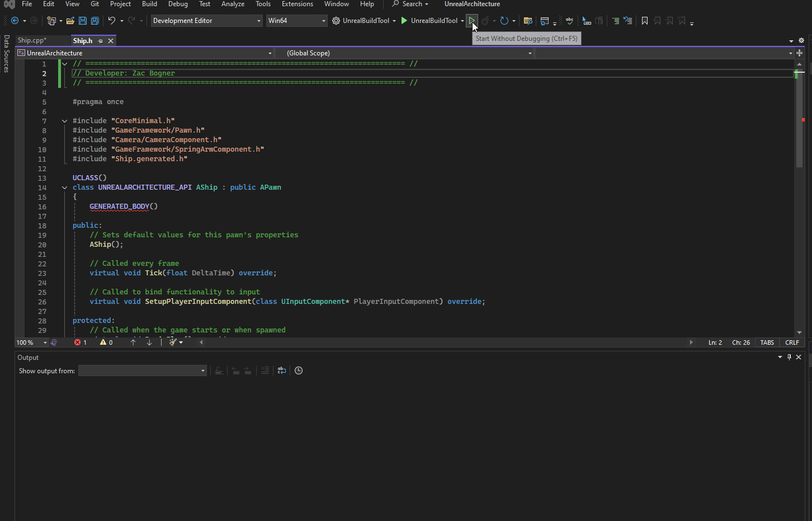Switch to the Ship.cpp tab
This screenshot has width=812, height=521.
pyautogui.click(x=32, y=40)
